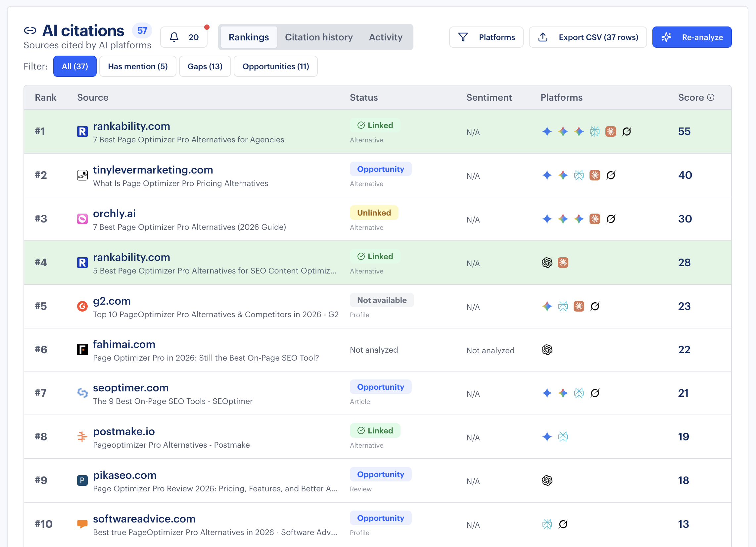
Task: Click the ChatGPT icon in the pikaseo.com row
Action: 547,481
